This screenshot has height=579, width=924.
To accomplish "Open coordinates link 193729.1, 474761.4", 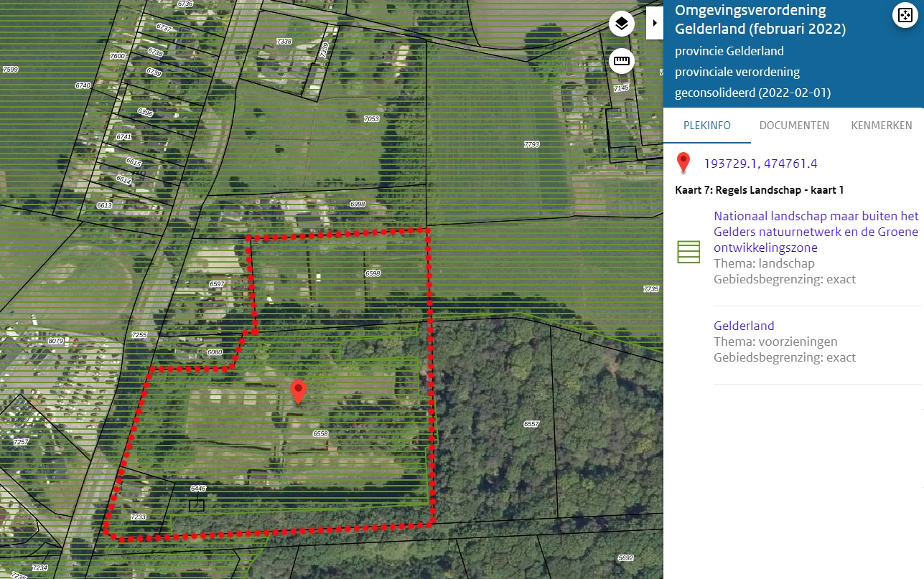I will (760, 164).
